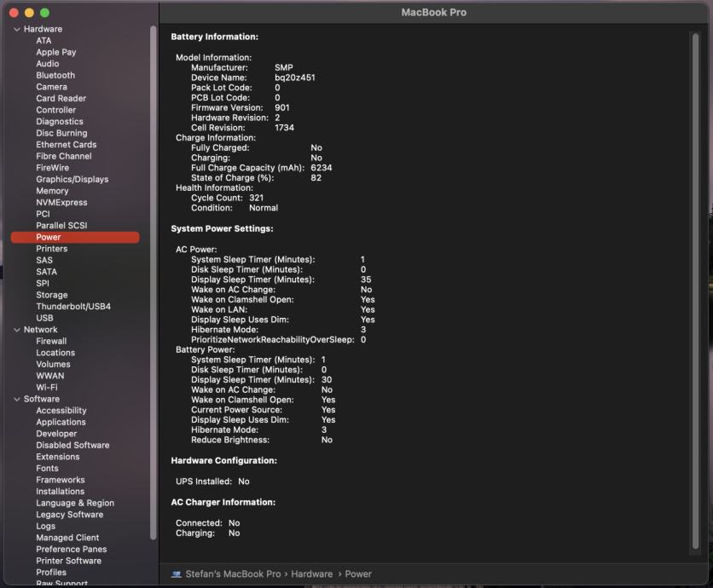
Task: Collapse the Network section disclosure triangle
Action: pos(17,330)
